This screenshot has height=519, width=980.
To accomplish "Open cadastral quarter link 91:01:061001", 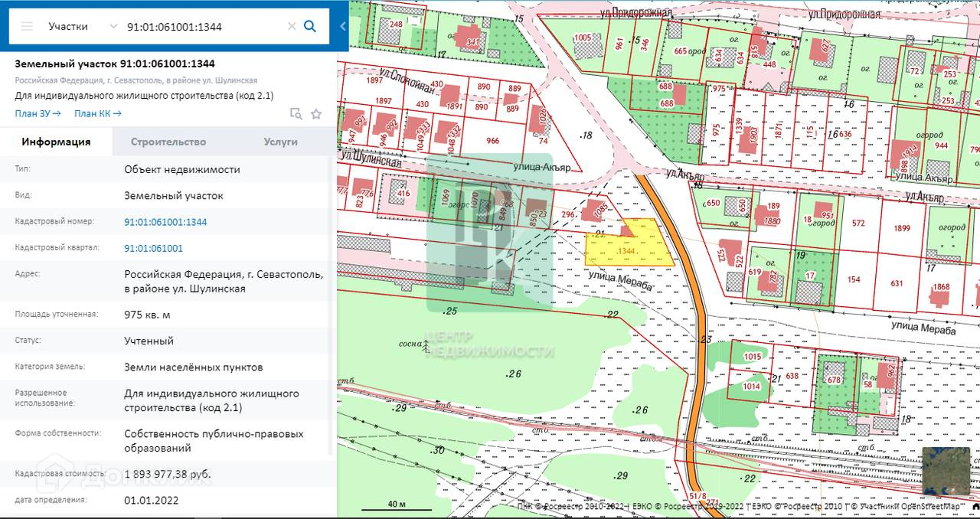I will click(x=153, y=248).
